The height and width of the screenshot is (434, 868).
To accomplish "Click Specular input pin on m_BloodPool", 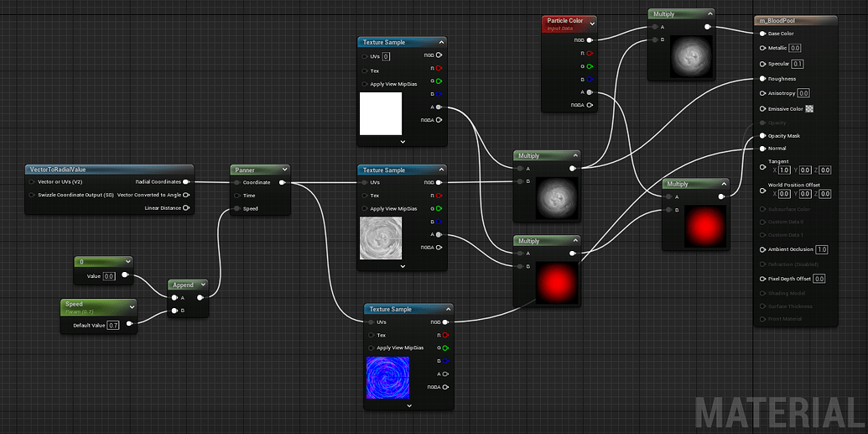I will point(763,64).
